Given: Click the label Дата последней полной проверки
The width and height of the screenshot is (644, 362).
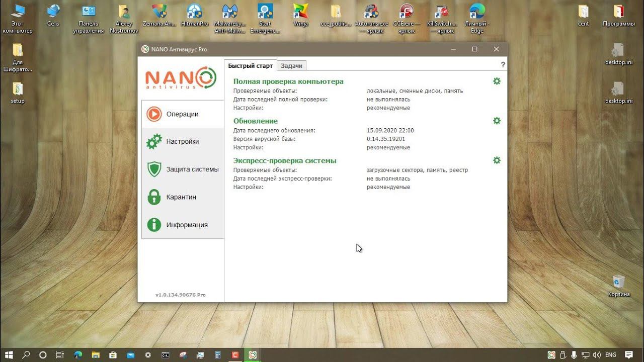Looking at the screenshot, I should click(281, 100).
